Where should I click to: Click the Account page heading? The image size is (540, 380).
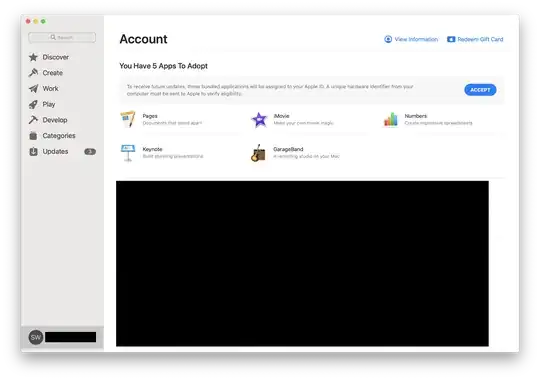click(x=143, y=39)
